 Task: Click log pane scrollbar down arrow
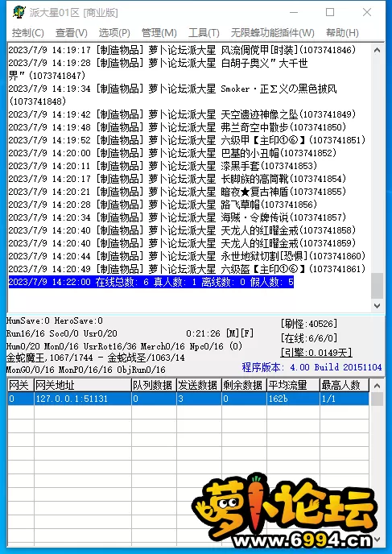[x=377, y=306]
